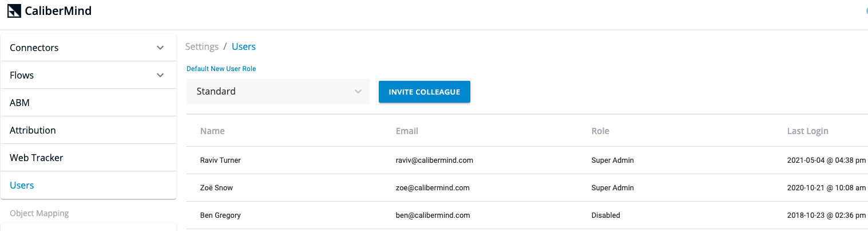Select Users in the sidebar
This screenshot has height=231, width=868.
(88, 185)
